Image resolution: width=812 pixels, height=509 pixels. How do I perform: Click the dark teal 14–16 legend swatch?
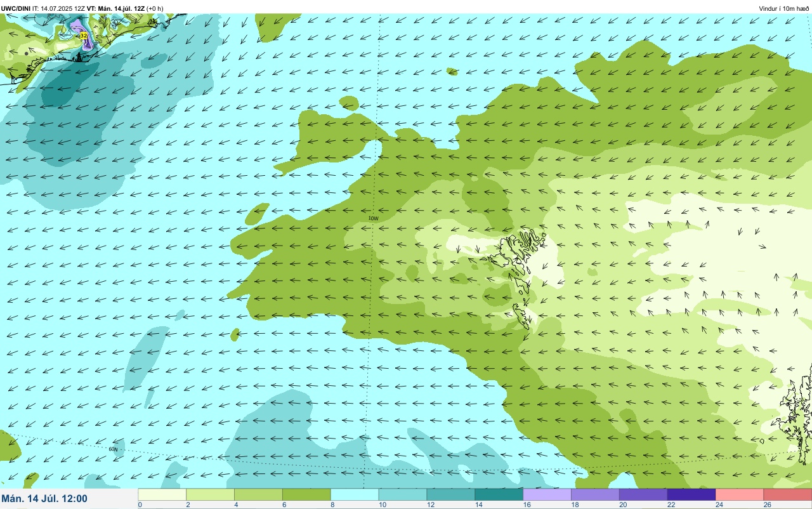[499, 494]
